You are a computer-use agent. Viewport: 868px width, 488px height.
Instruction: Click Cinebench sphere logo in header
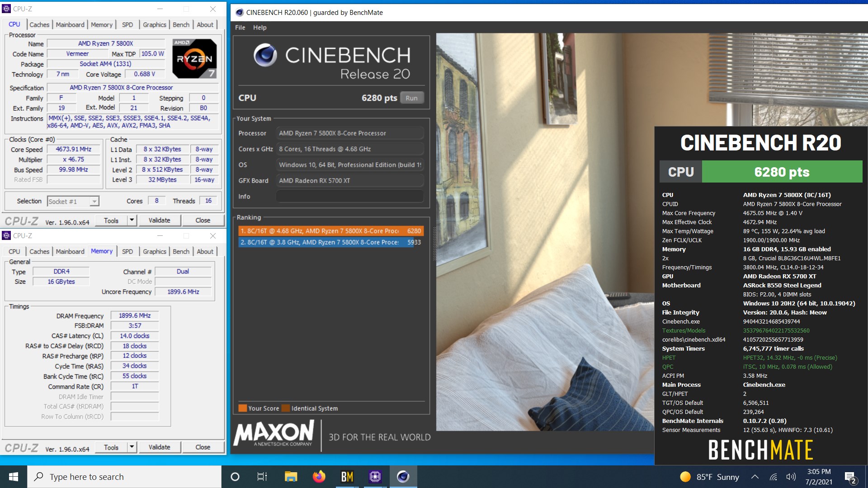265,55
